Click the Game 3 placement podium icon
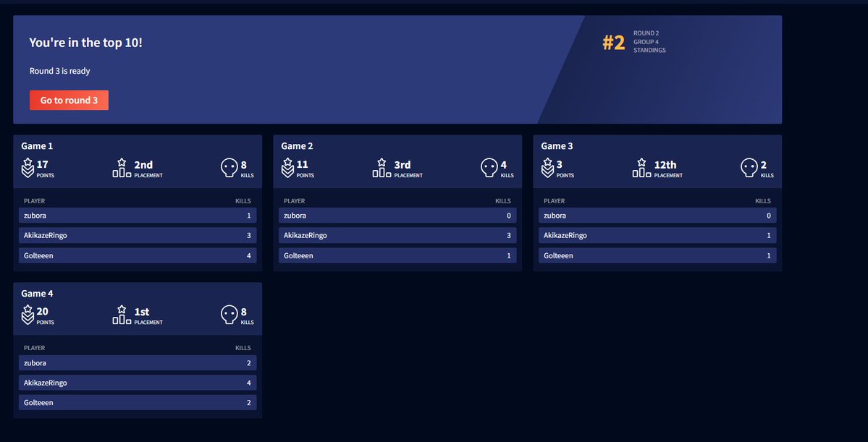 [642, 168]
